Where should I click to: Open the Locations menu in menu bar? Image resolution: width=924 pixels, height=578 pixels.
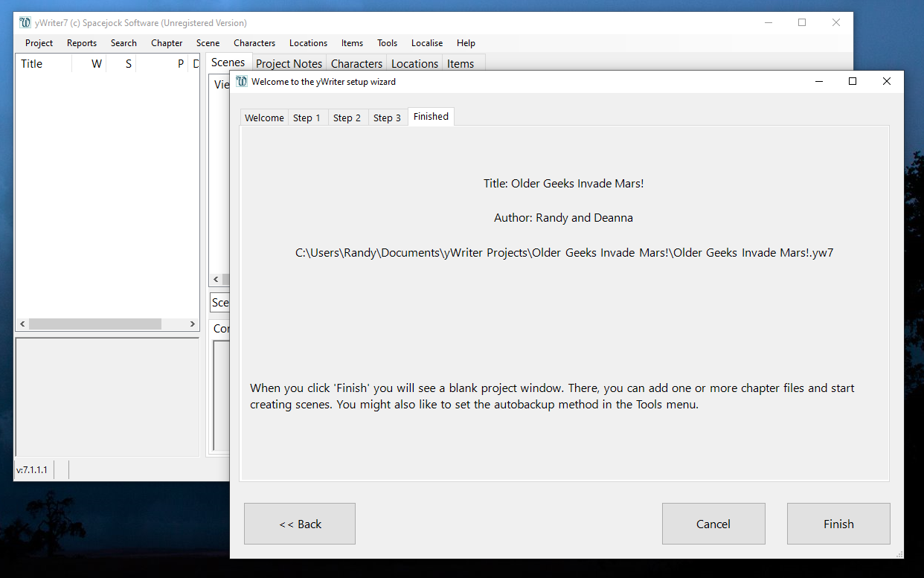tap(308, 43)
